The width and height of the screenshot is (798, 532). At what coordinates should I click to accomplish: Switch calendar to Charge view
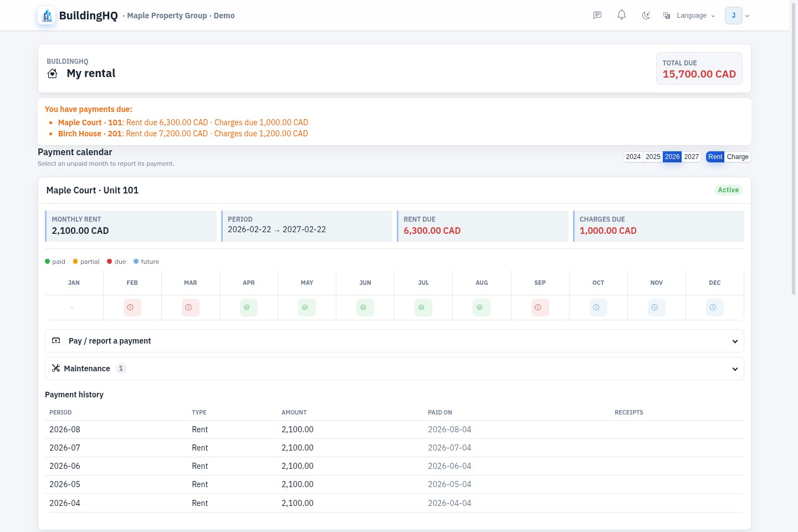(x=738, y=157)
